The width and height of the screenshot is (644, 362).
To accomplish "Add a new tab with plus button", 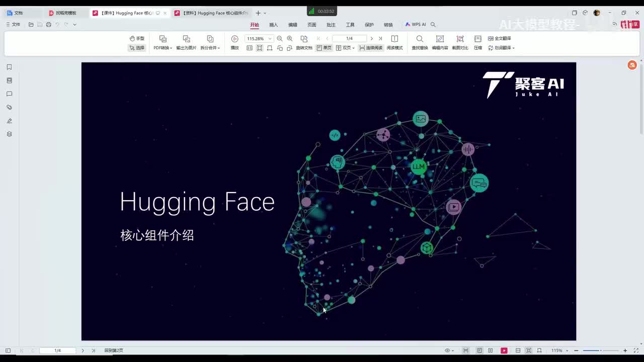I will pos(258,13).
